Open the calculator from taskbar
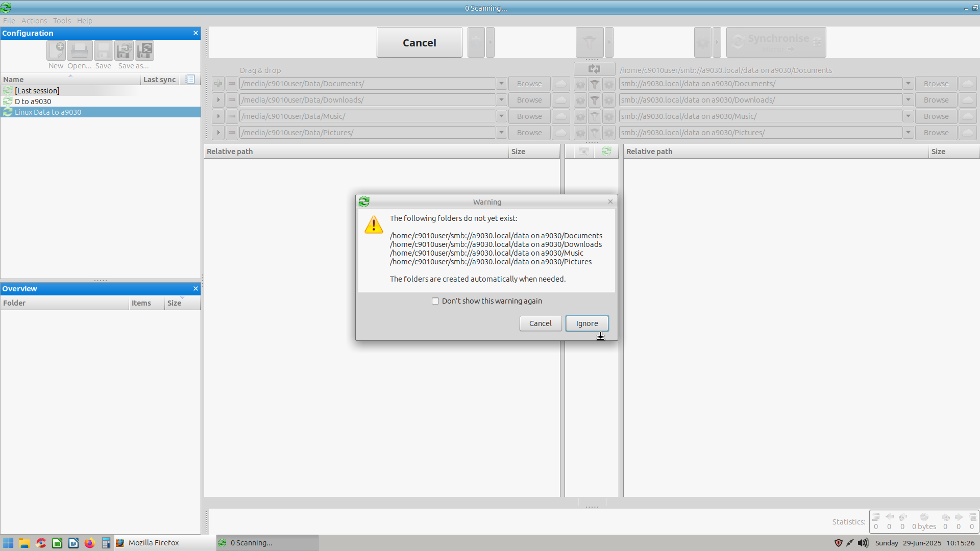The image size is (980, 551). pyautogui.click(x=106, y=543)
